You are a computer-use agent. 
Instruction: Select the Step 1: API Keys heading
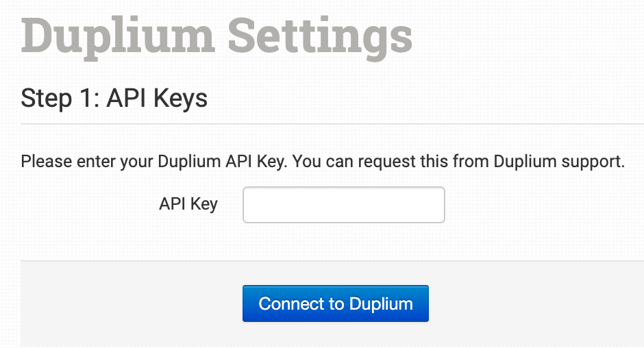point(114,98)
